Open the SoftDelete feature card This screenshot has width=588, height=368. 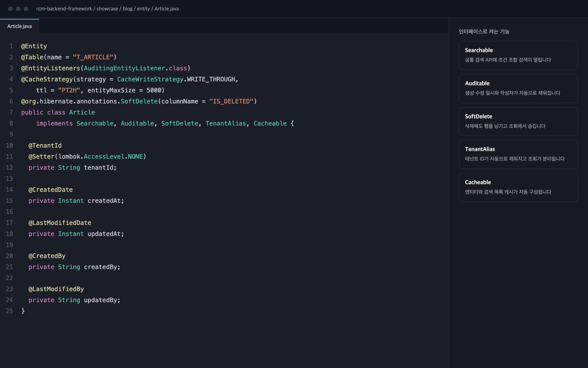pyautogui.click(x=518, y=121)
